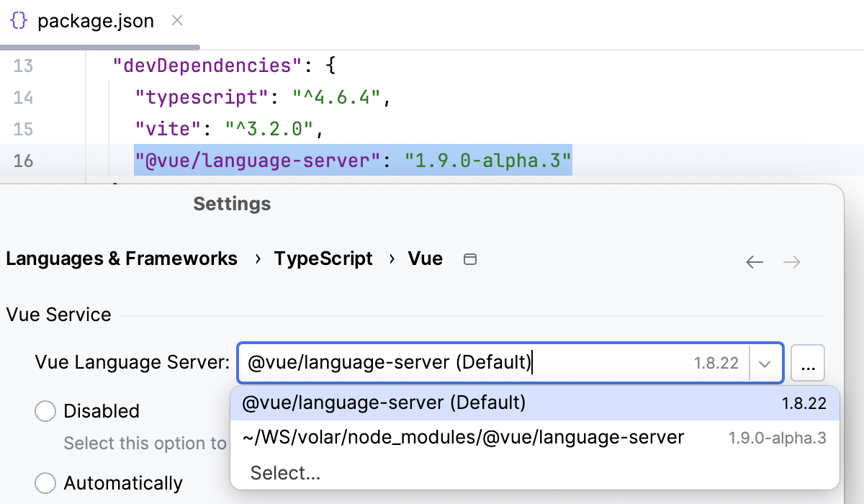This screenshot has width=864, height=504.
Task: Click the browse ellipsis button
Action: [x=807, y=363]
